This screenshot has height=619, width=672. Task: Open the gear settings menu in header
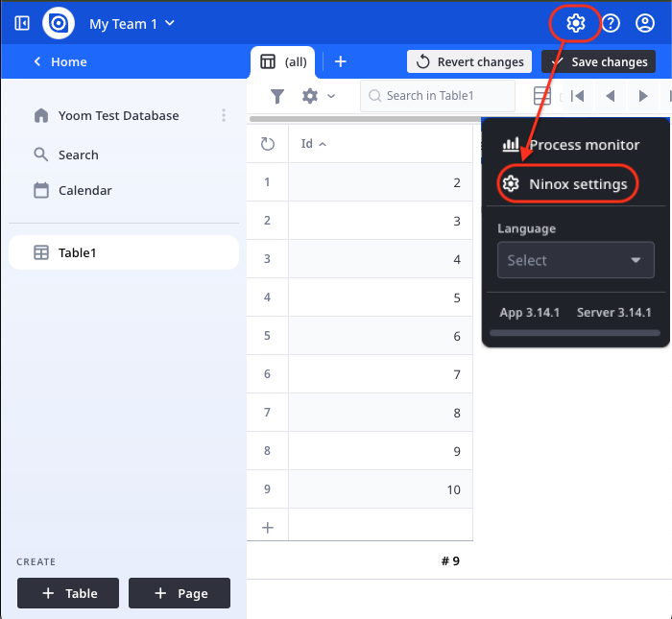tap(576, 23)
